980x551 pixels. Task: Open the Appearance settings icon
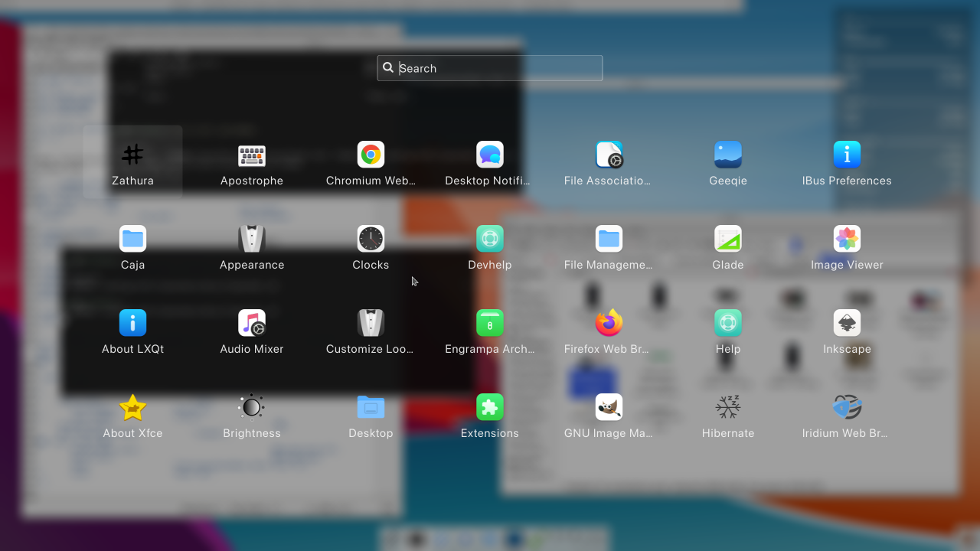[252, 239]
